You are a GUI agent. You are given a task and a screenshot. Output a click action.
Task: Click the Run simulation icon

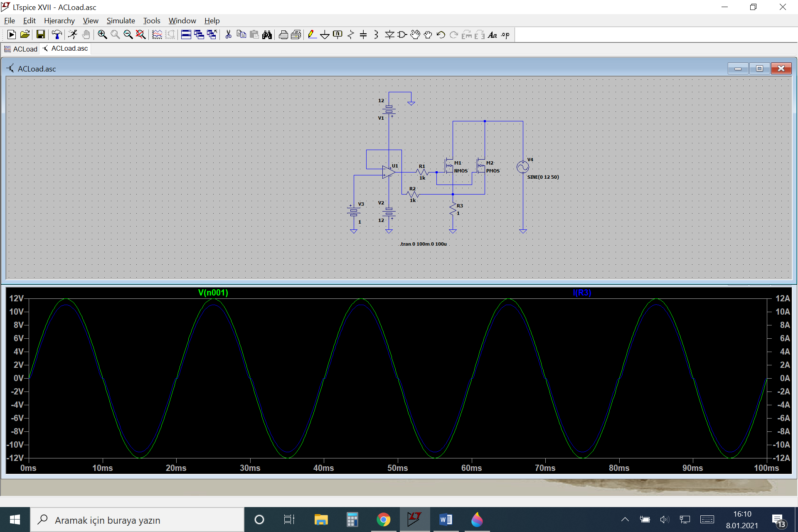point(73,35)
